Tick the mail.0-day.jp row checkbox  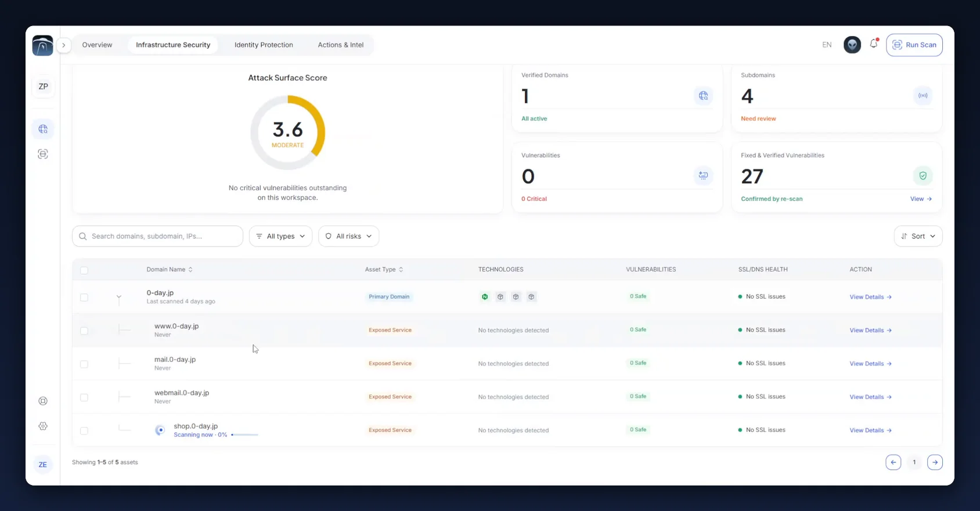pos(84,364)
